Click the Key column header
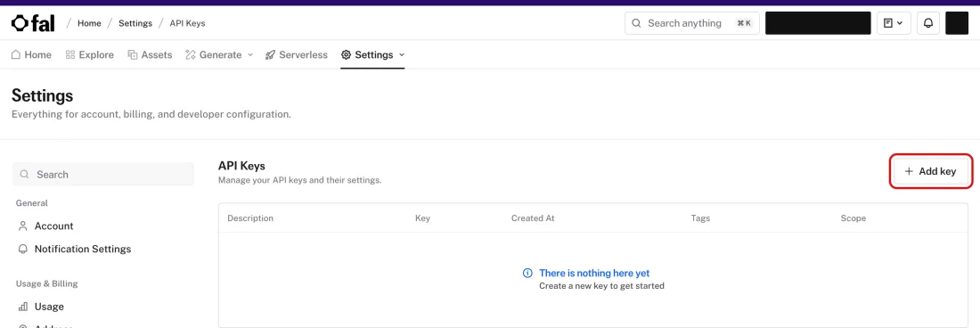Viewport: 980px width, 328px height. (x=422, y=218)
